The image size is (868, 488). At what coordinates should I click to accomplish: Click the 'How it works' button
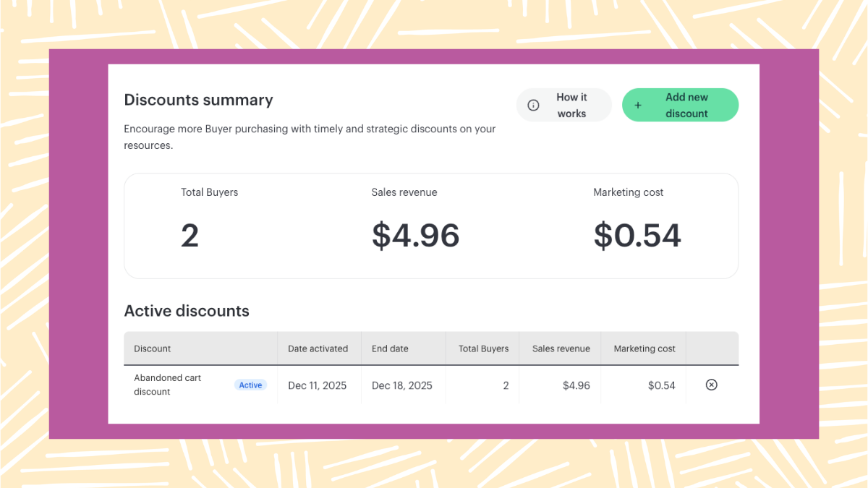tap(563, 105)
